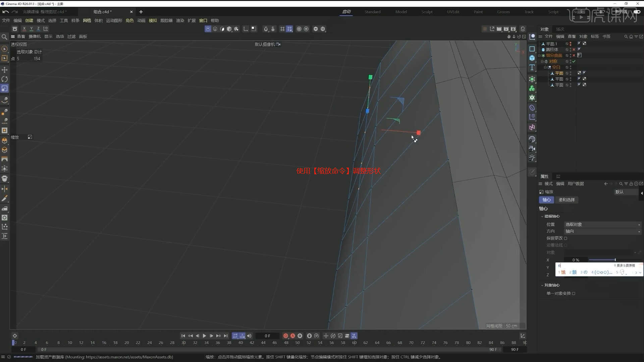Toggle the Y axis lock icon

31,29
